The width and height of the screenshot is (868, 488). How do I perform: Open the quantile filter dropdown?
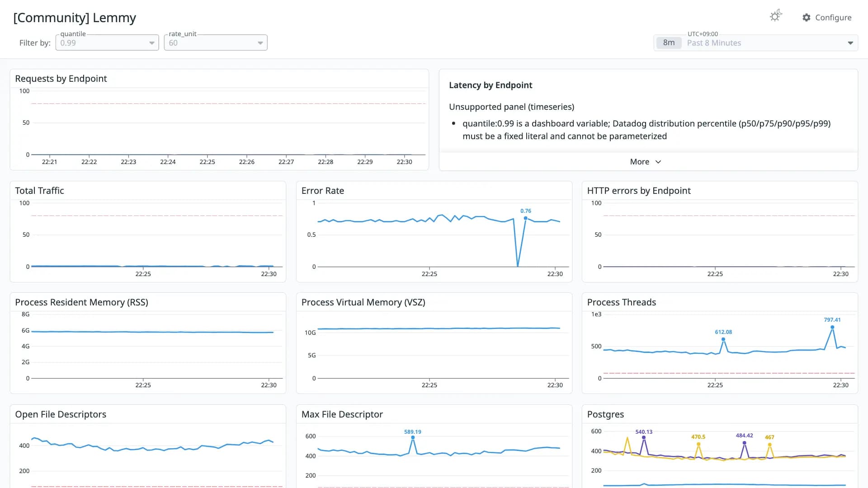point(107,43)
